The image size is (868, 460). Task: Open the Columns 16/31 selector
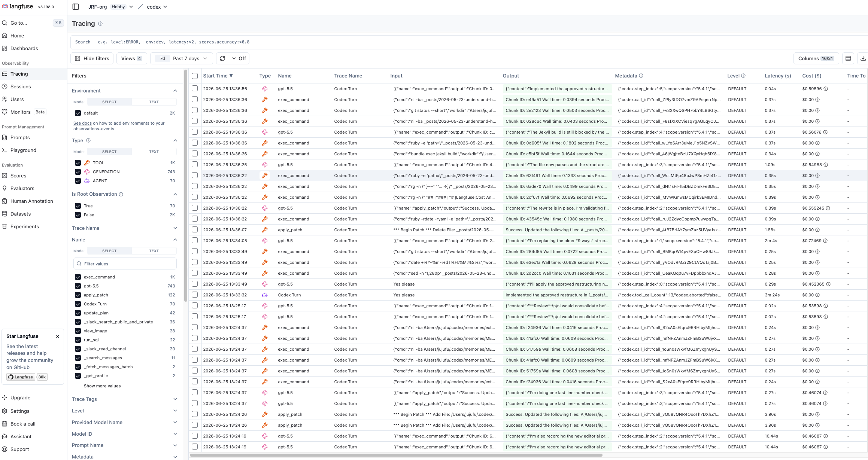click(x=816, y=58)
